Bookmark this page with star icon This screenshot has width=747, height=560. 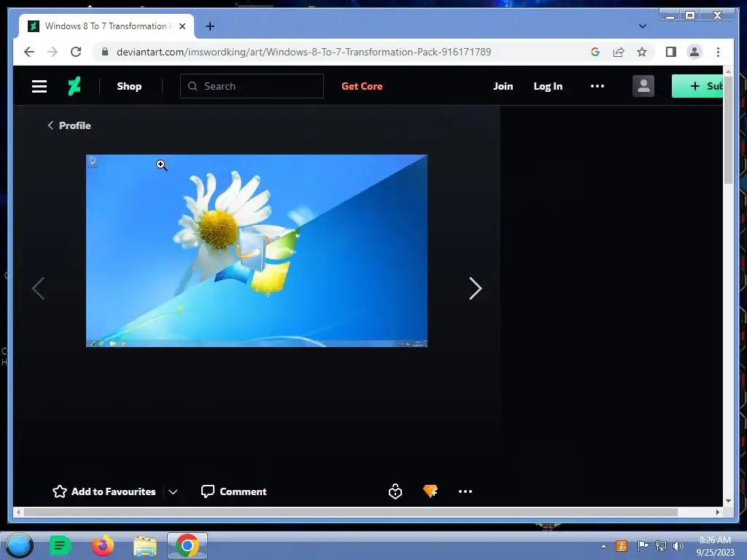coord(642,52)
